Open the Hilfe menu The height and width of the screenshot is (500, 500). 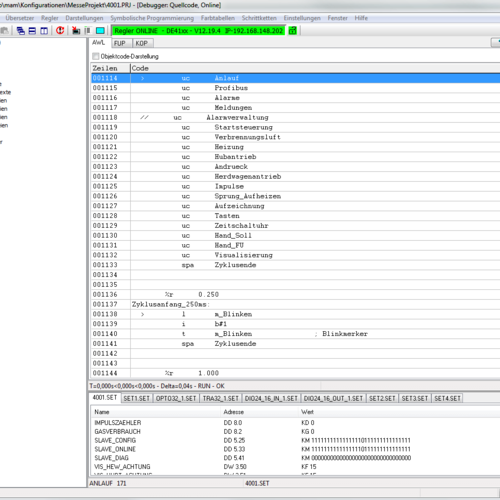[x=361, y=18]
